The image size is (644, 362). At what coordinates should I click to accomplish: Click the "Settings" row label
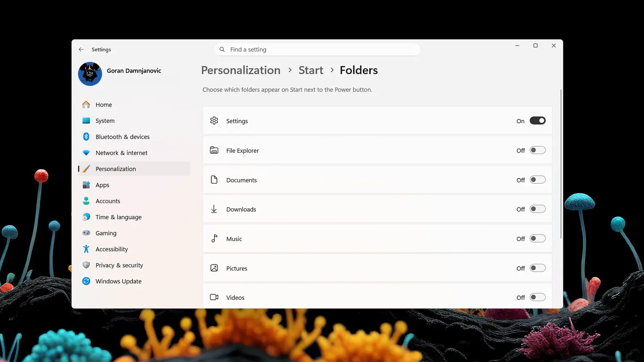[237, 121]
